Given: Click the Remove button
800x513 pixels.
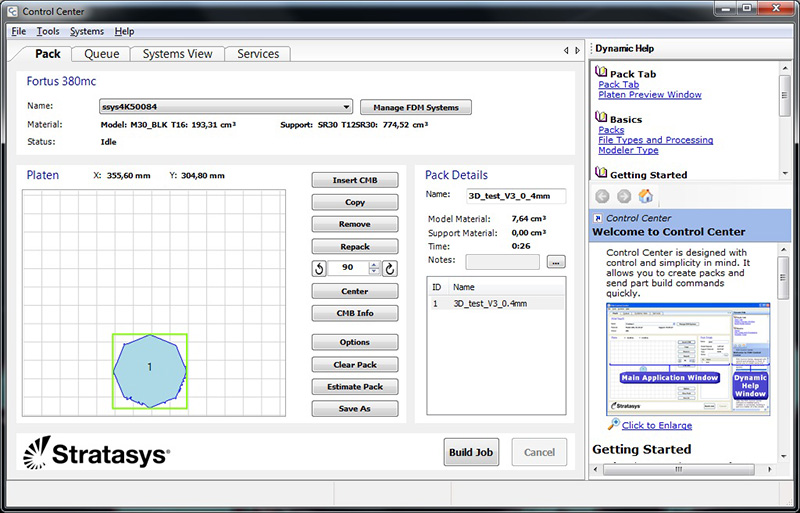Looking at the screenshot, I should 355,224.
